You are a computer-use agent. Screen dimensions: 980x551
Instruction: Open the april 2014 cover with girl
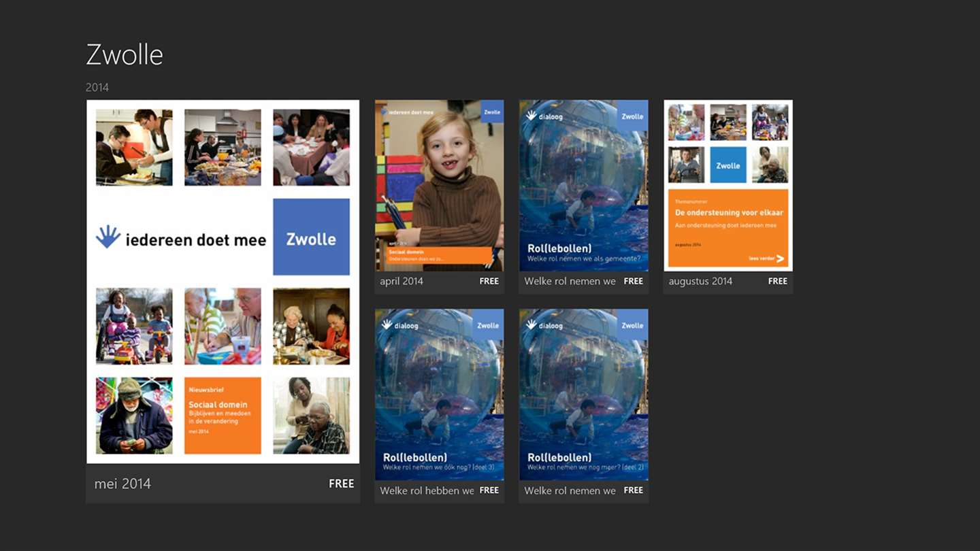pos(440,186)
